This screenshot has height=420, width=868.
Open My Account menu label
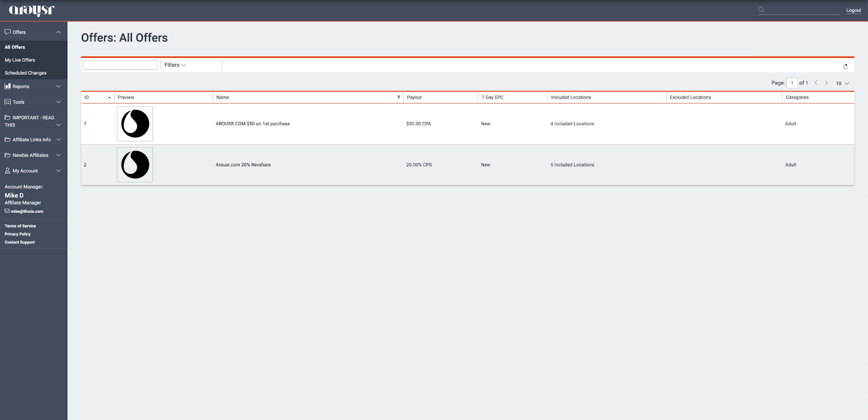(x=25, y=171)
